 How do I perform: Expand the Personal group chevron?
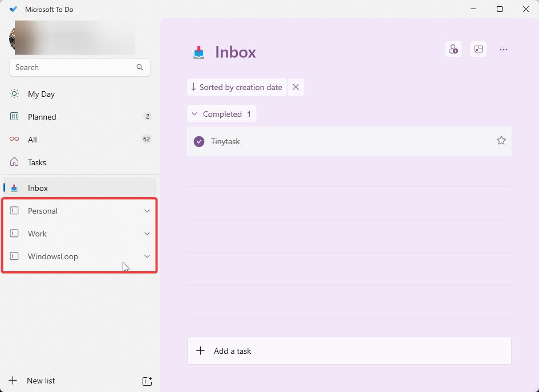point(147,211)
